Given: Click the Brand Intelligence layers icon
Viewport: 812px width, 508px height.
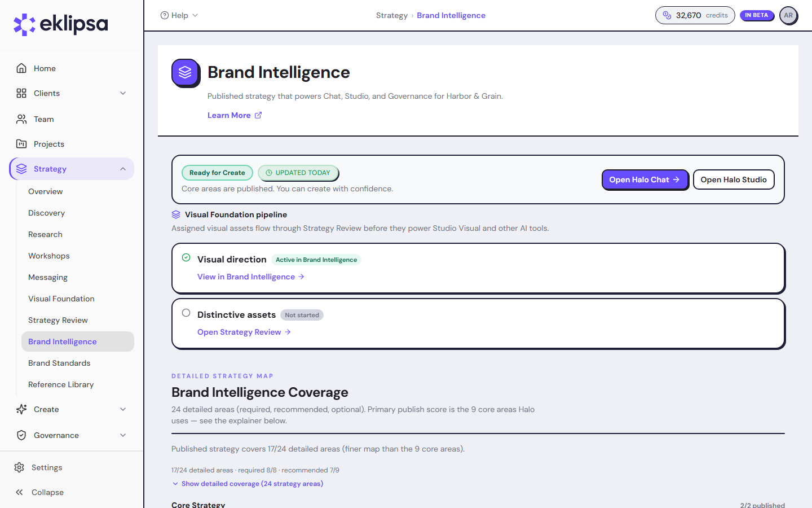Looking at the screenshot, I should pos(186,73).
